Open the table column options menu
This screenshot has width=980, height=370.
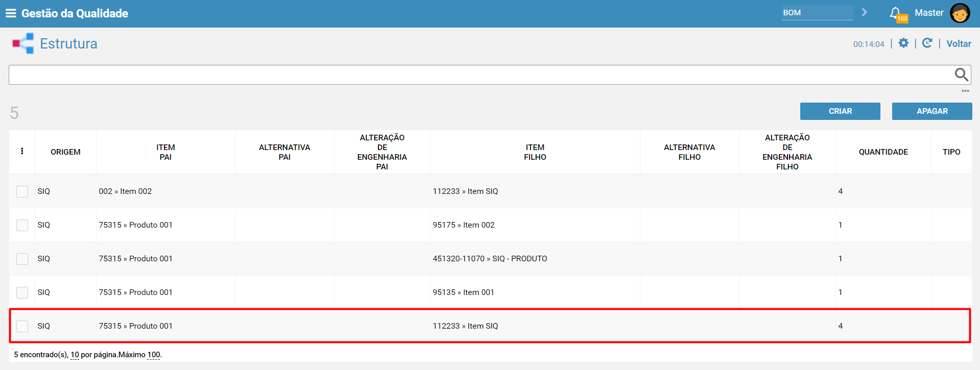(x=22, y=151)
